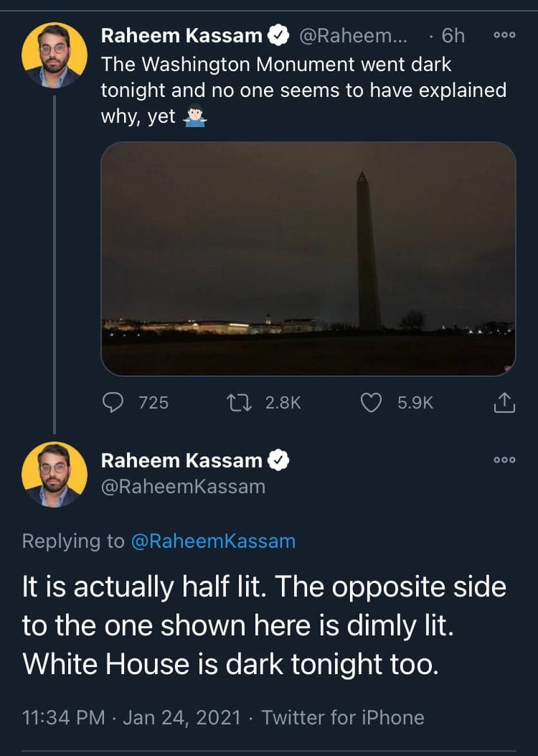
Task: Tap the @RaheemKassam handle under the reply name
Action: coord(183,486)
